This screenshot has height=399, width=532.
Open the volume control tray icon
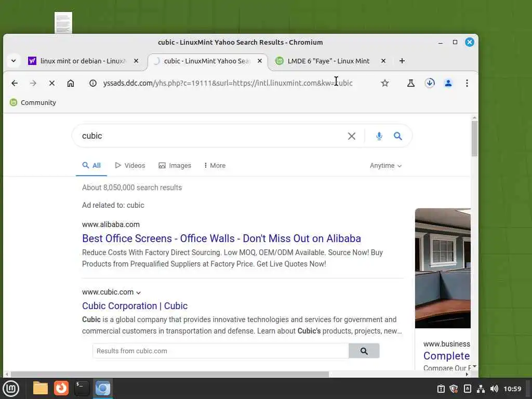point(494,389)
